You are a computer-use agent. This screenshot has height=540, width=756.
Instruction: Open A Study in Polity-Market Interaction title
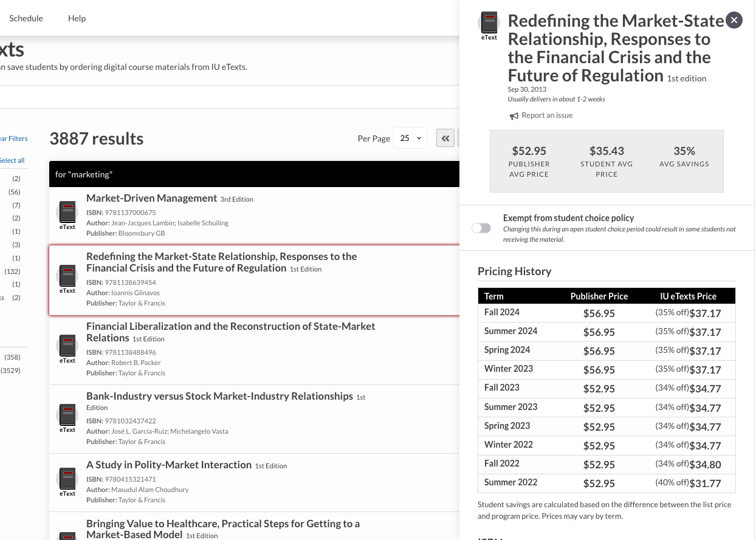(x=169, y=465)
